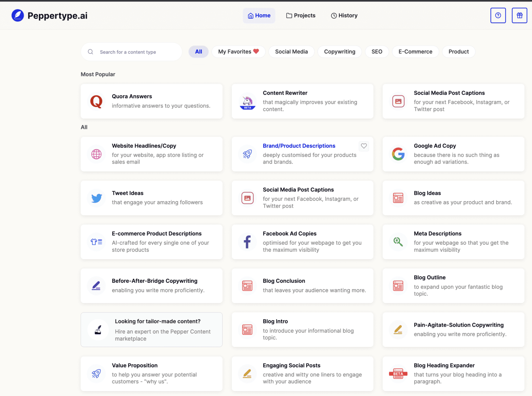
Task: Open the gift box button
Action: (x=520, y=16)
